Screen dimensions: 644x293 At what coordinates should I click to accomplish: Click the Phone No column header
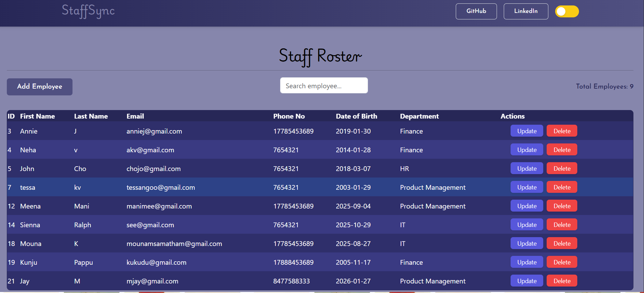pos(289,116)
